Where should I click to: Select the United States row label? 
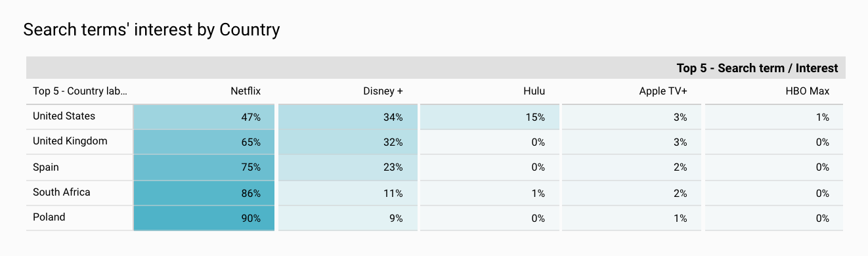coord(64,116)
